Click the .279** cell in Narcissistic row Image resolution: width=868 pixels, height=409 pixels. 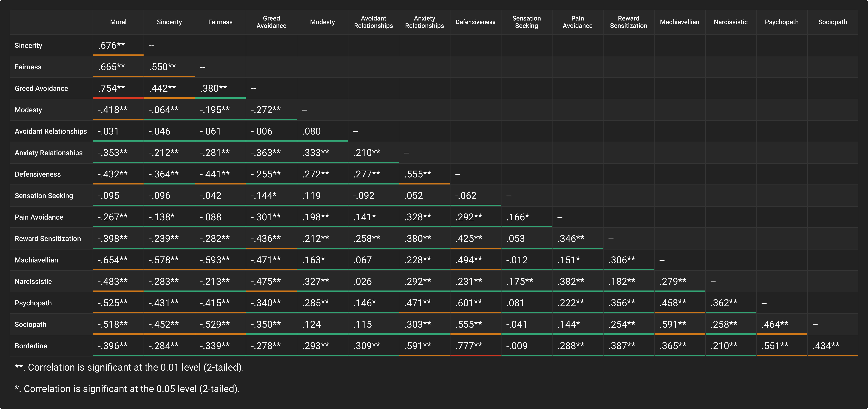tap(680, 281)
